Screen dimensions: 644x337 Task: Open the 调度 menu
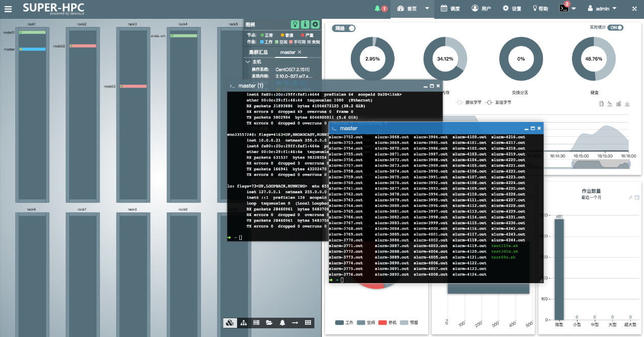tap(450, 9)
